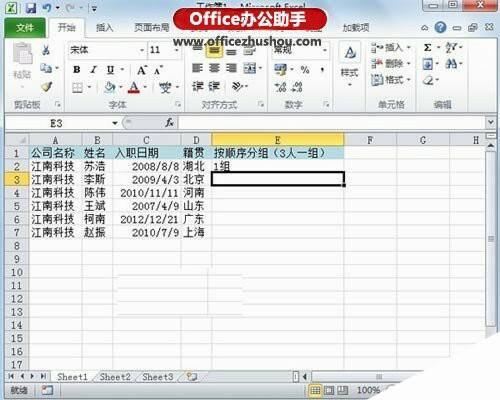Click the Paste clipboard icon
This screenshot has height=400, width=500.
coord(22,54)
